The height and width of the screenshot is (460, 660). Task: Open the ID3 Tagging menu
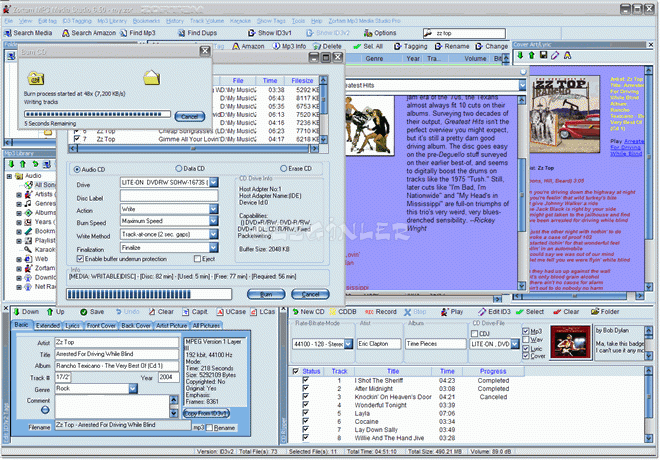pos(77,21)
